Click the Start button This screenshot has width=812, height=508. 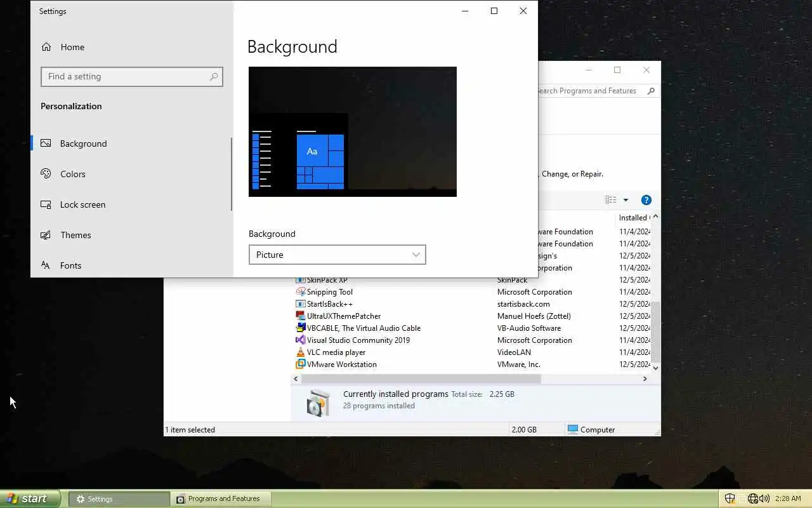point(30,498)
